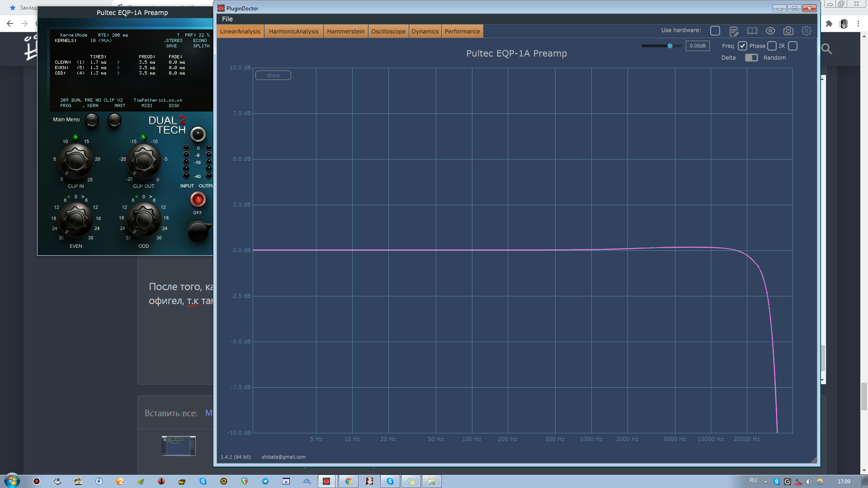
Task: Click the 0.00dB input field
Action: pyautogui.click(x=697, y=46)
